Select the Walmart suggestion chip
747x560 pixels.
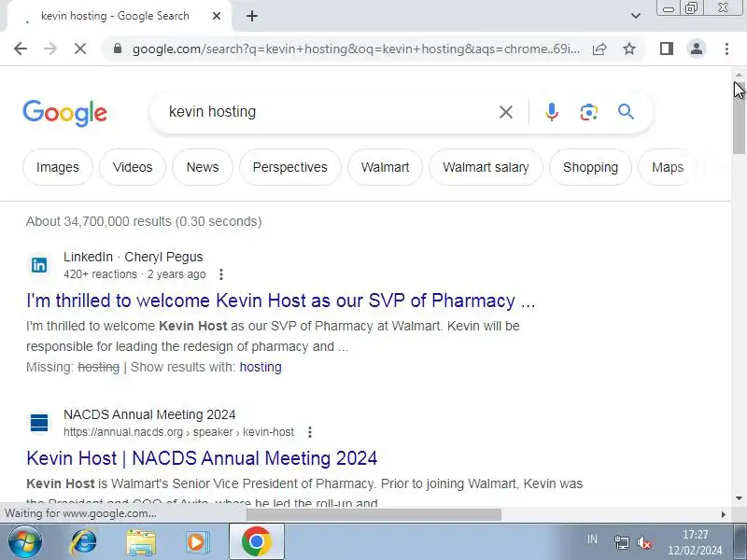tap(385, 167)
